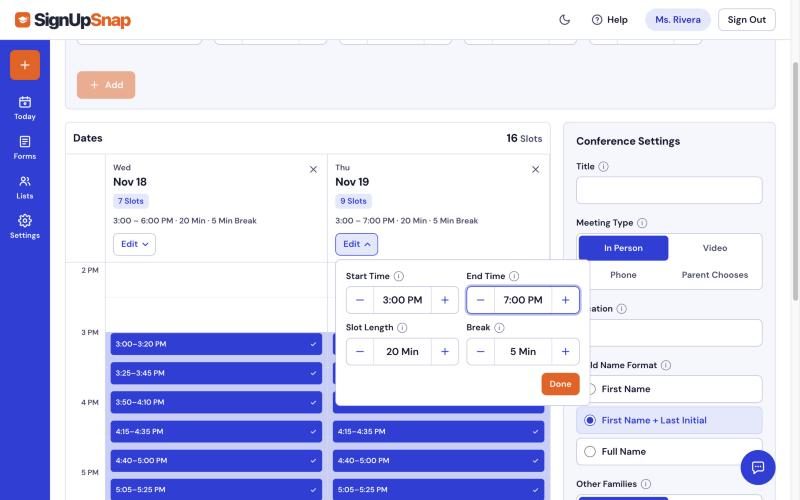
Task: Toggle Thu 4:40–5:00 PM slot
Action: 438,461
